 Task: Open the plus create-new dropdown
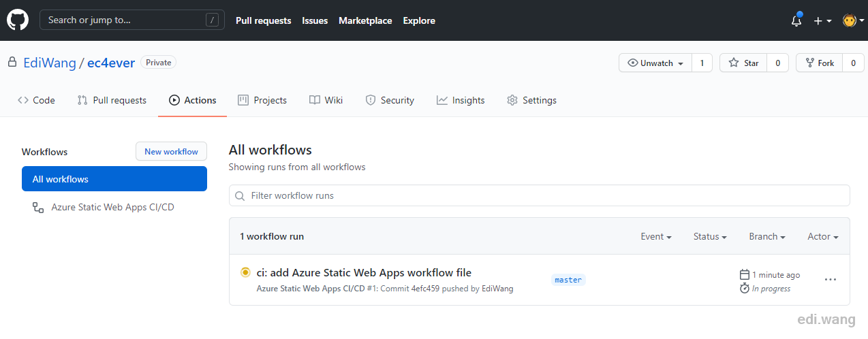pyautogui.click(x=822, y=20)
